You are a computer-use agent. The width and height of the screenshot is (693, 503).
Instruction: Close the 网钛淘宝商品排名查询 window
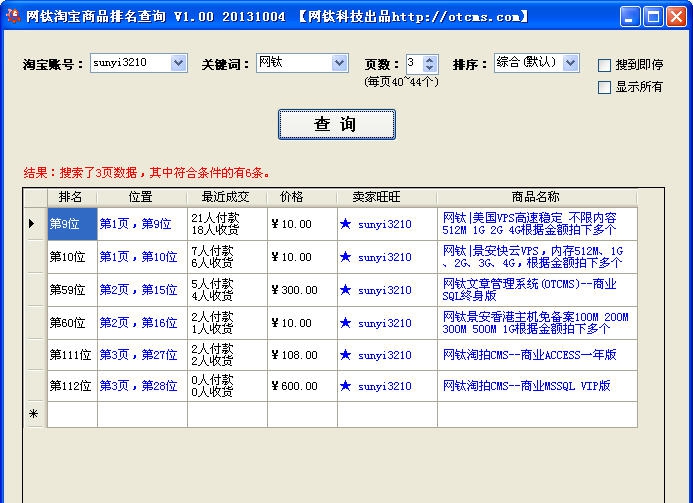(x=677, y=17)
